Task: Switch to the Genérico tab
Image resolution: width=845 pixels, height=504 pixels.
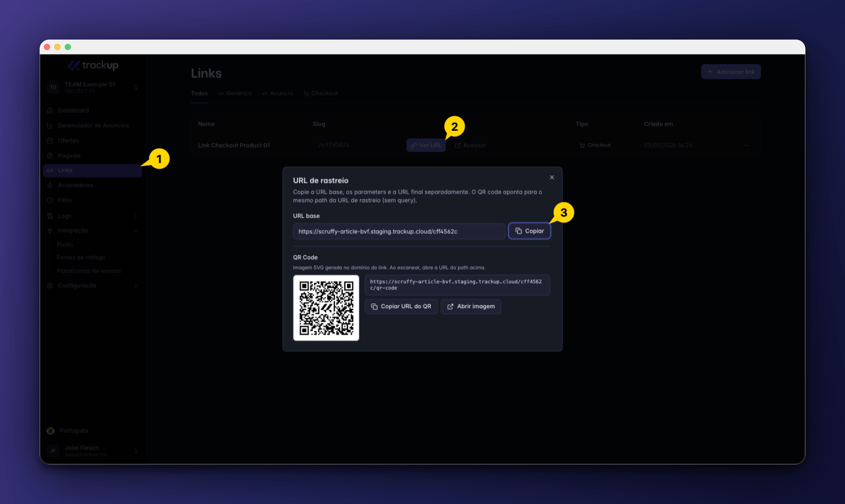Action: pos(235,93)
